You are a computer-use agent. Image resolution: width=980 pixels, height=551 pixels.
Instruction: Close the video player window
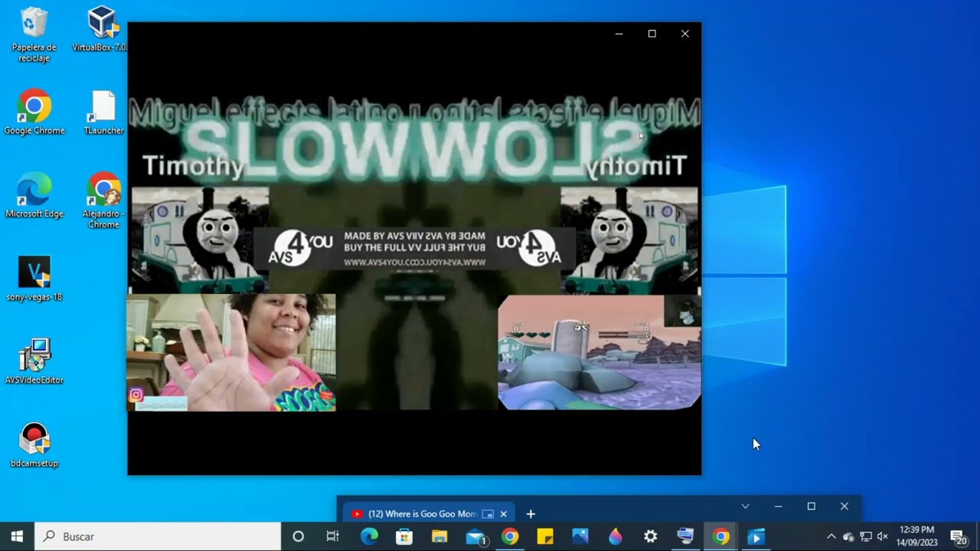(685, 34)
